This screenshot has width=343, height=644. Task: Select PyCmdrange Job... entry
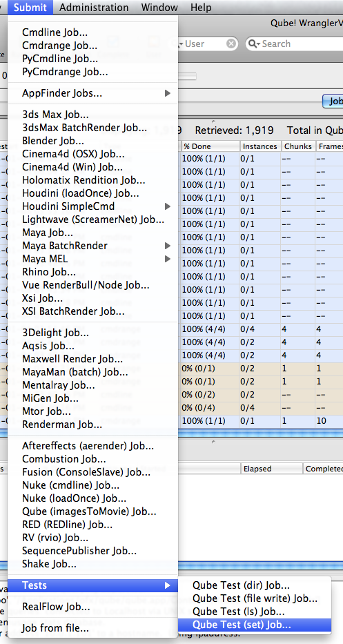(93, 72)
